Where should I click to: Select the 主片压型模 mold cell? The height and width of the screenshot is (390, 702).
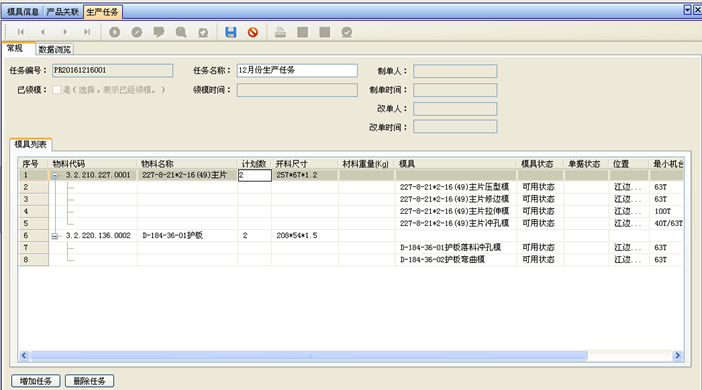456,187
